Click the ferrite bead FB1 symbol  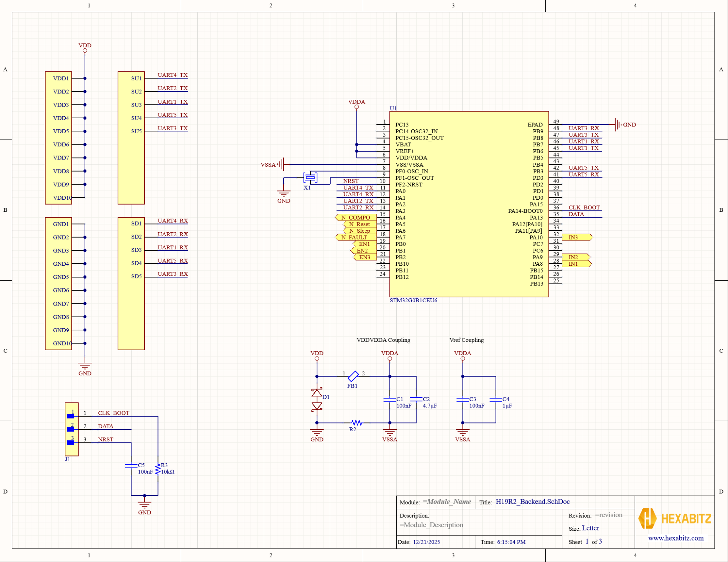(353, 376)
